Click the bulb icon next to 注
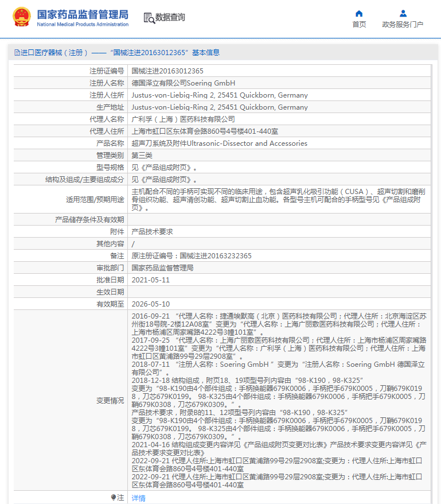Viewport: 441px width, 504px height. [x=114, y=497]
